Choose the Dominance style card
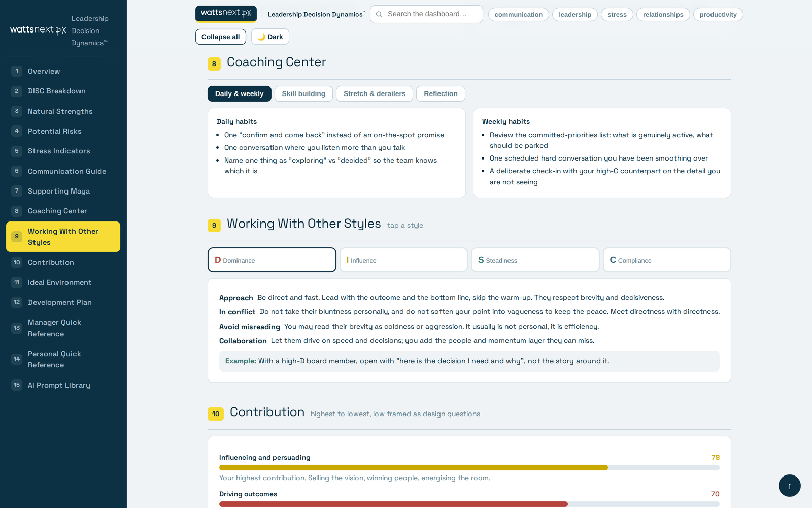This screenshot has width=812, height=508. tap(272, 260)
